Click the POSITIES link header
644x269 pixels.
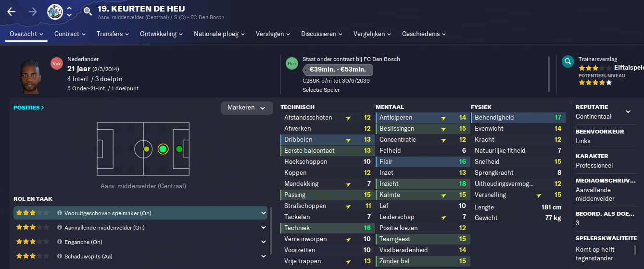(29, 108)
